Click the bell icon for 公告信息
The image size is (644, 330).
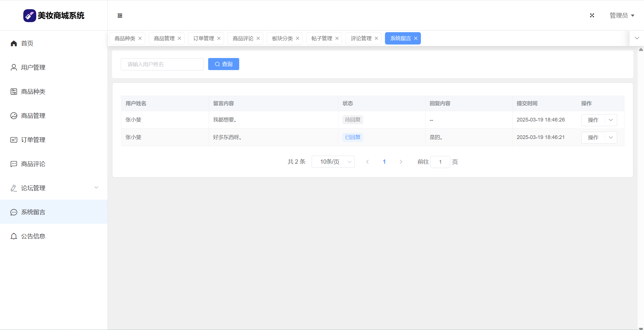(x=14, y=236)
